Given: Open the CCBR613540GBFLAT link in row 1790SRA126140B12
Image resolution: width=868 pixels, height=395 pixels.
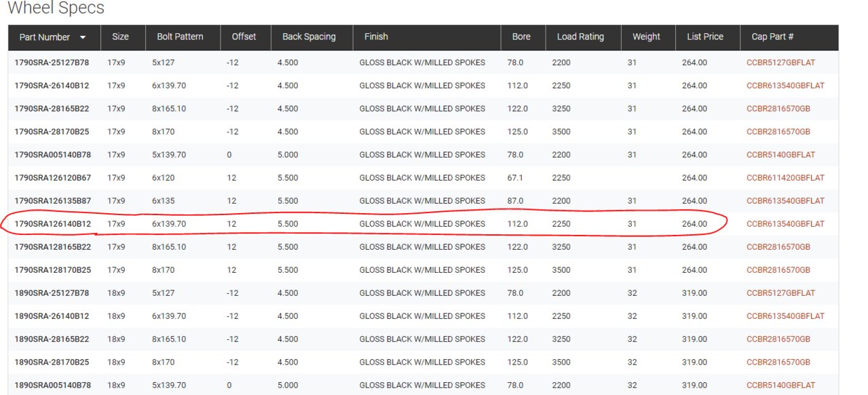Looking at the screenshot, I should click(x=785, y=224).
